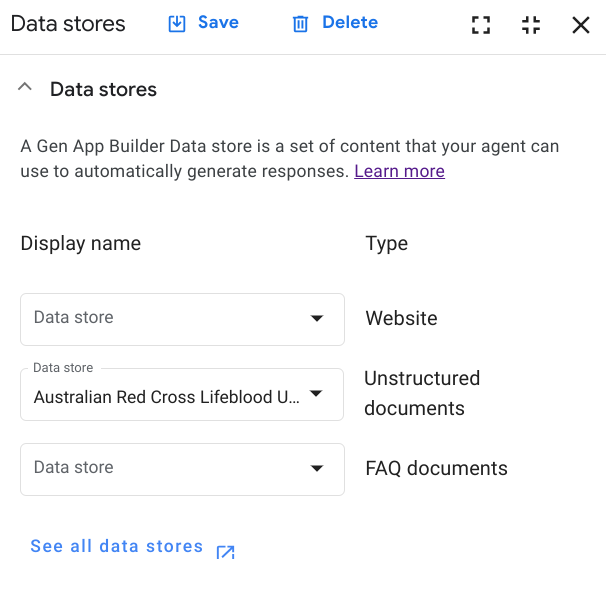Open the Website data store dropdown arrow

tap(317, 319)
